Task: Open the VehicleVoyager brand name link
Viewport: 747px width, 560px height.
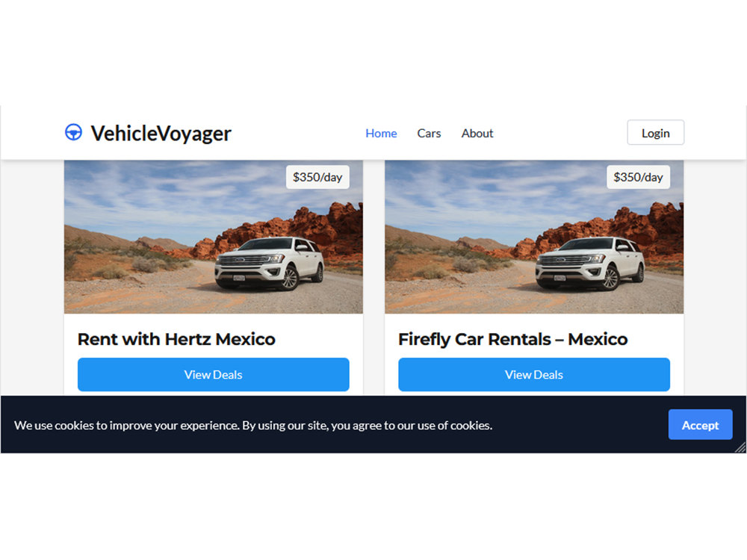Action: coord(161,134)
